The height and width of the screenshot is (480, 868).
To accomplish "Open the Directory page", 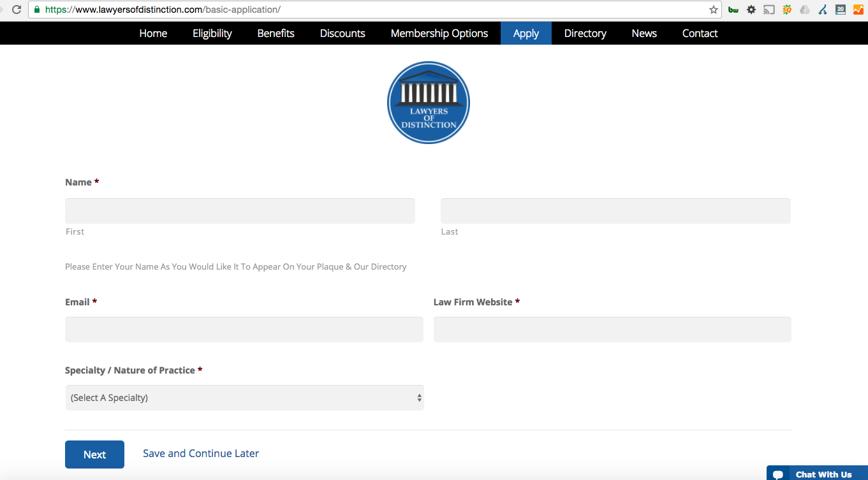I will pos(585,33).
